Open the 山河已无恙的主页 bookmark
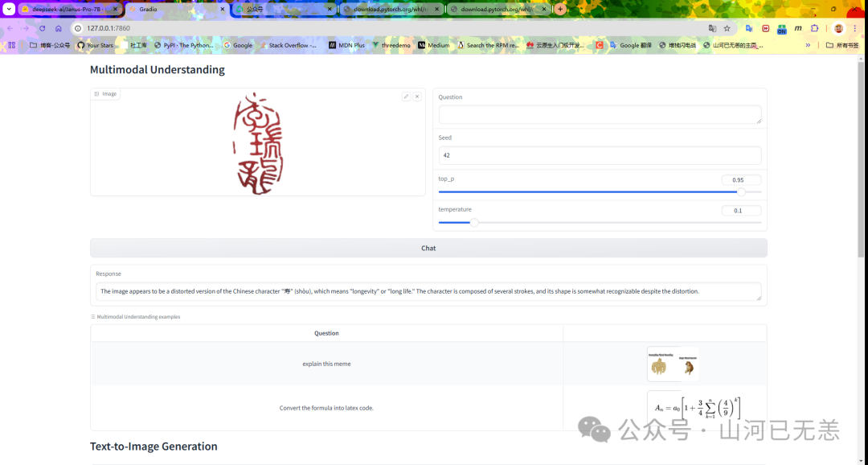Viewport: 868px width, 465px height. tap(734, 45)
